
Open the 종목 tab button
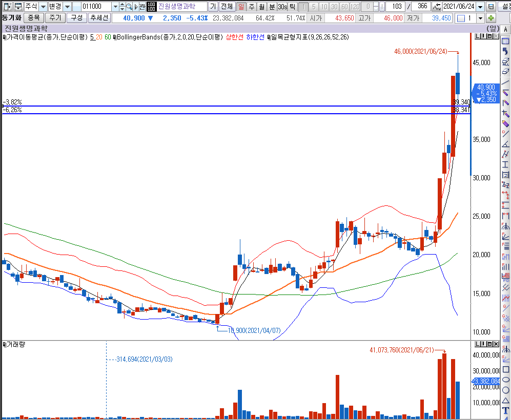click(33, 17)
